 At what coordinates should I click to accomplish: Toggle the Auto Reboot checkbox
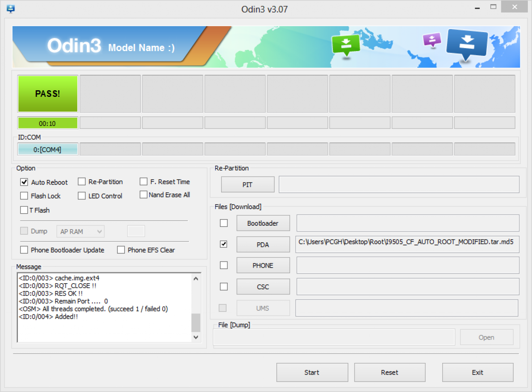24,182
